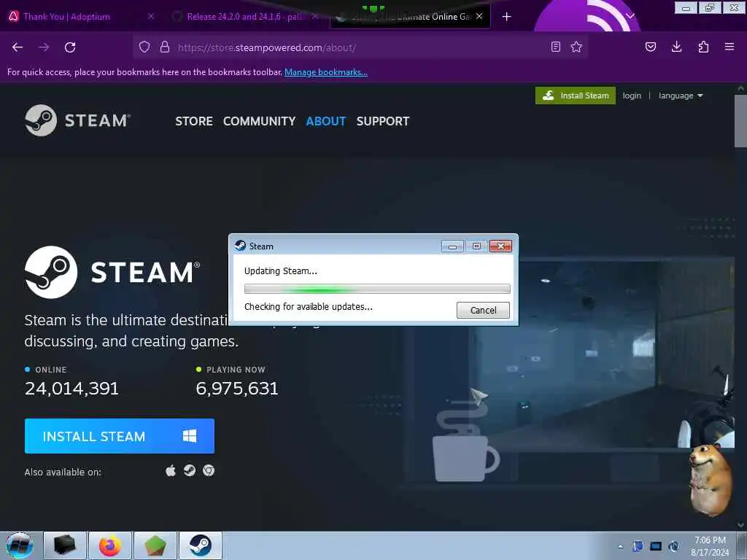The width and height of the screenshot is (747, 560).
Task: Open the Pocket save icon
Action: 651,47
